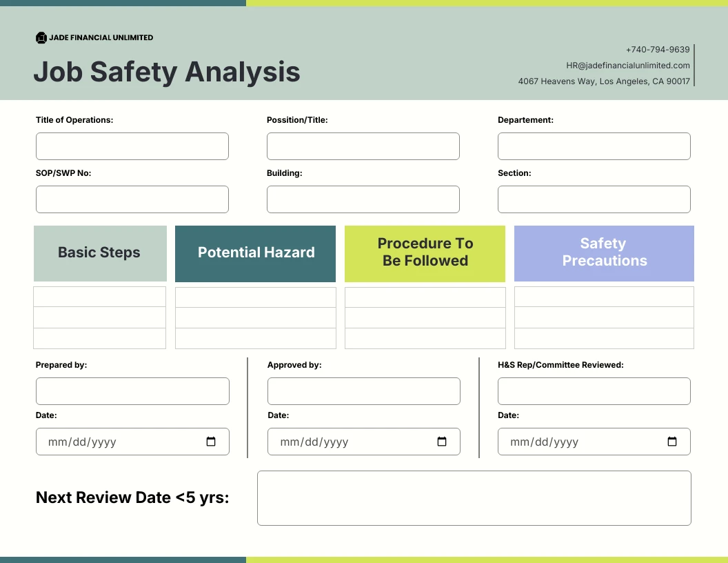Screen dimensions: 728x563
Task: Click the Department input field
Action: [x=594, y=146]
